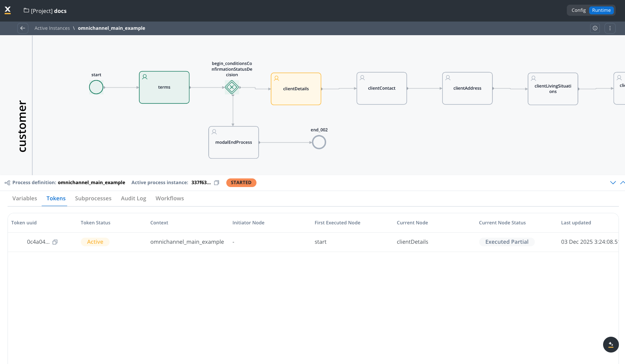Click the application logo icon

(x=8, y=10)
